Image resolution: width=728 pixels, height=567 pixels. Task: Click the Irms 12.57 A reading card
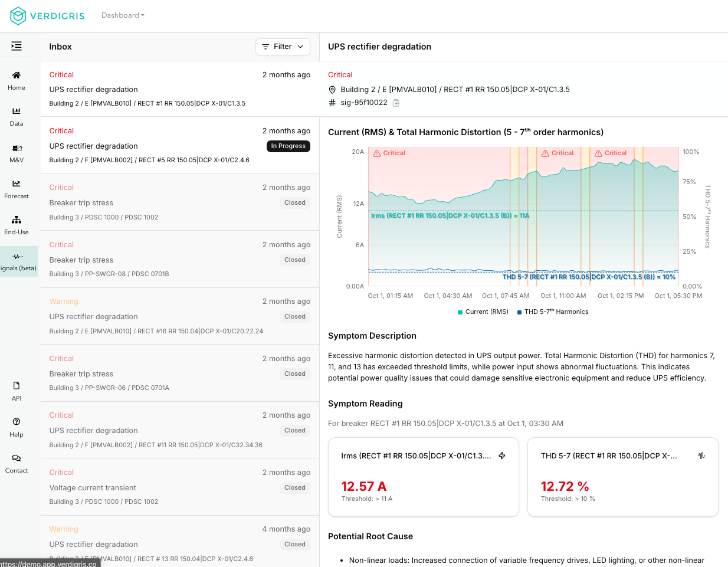pyautogui.click(x=424, y=477)
